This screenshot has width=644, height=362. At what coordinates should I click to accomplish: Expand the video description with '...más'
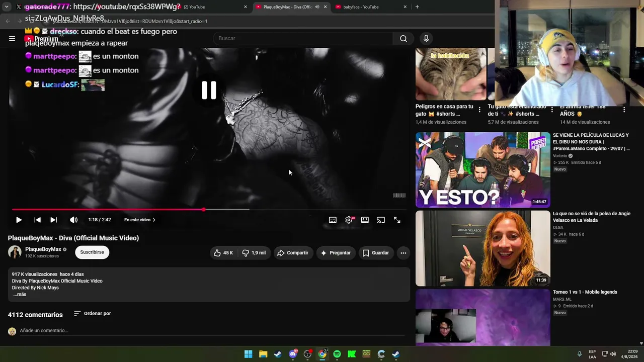coord(20,294)
